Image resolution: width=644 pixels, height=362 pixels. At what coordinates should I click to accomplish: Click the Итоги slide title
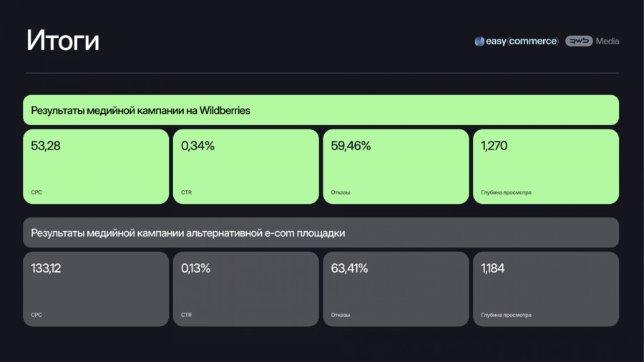(x=63, y=41)
